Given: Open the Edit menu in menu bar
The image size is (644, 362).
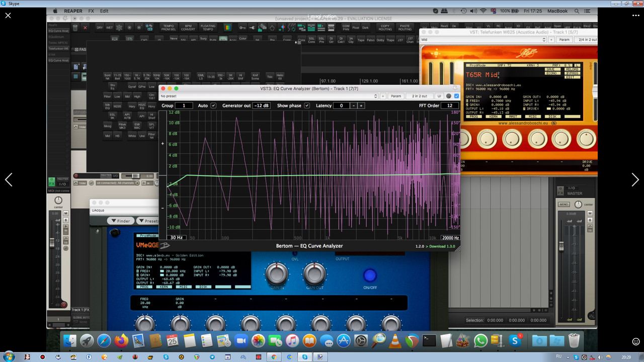Looking at the screenshot, I should (x=104, y=11).
